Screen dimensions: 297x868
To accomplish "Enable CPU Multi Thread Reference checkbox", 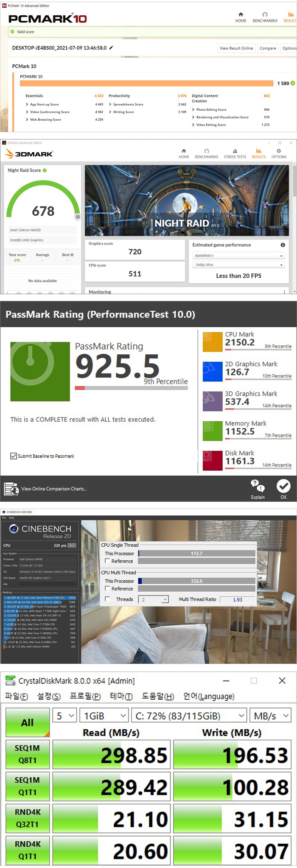I will 107,588.
